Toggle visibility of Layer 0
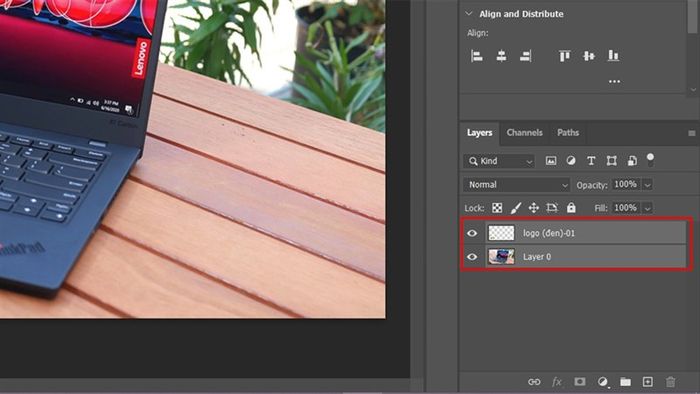Image resolution: width=700 pixels, height=394 pixels. point(472,257)
